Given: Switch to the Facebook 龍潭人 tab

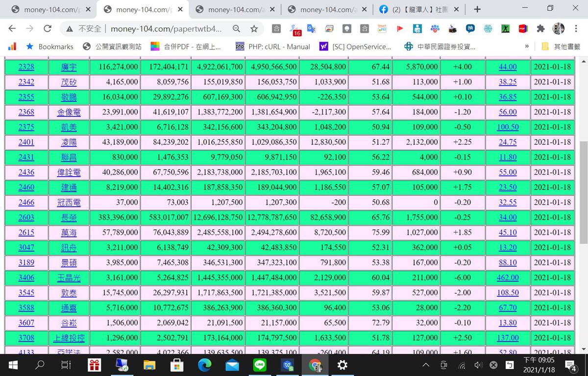Looking at the screenshot, I should [419, 9].
